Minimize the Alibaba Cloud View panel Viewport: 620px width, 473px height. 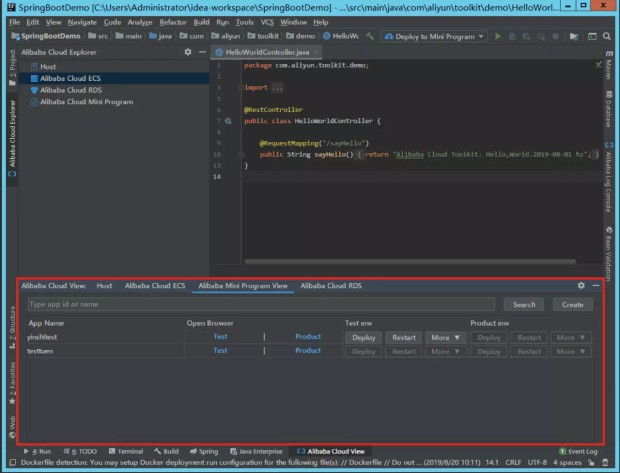pos(595,285)
